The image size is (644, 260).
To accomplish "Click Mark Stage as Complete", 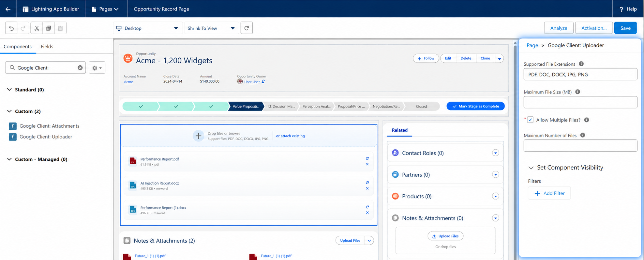I will pyautogui.click(x=475, y=106).
